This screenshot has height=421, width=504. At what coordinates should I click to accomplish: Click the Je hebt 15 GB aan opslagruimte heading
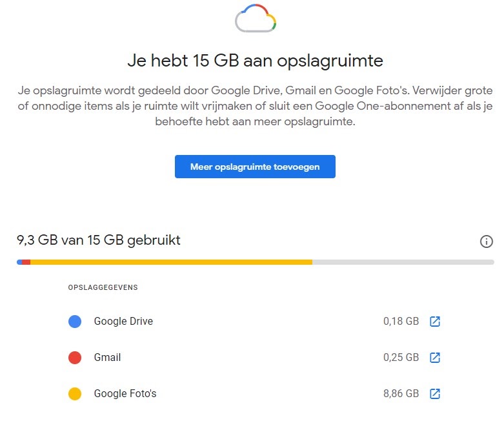point(256,61)
